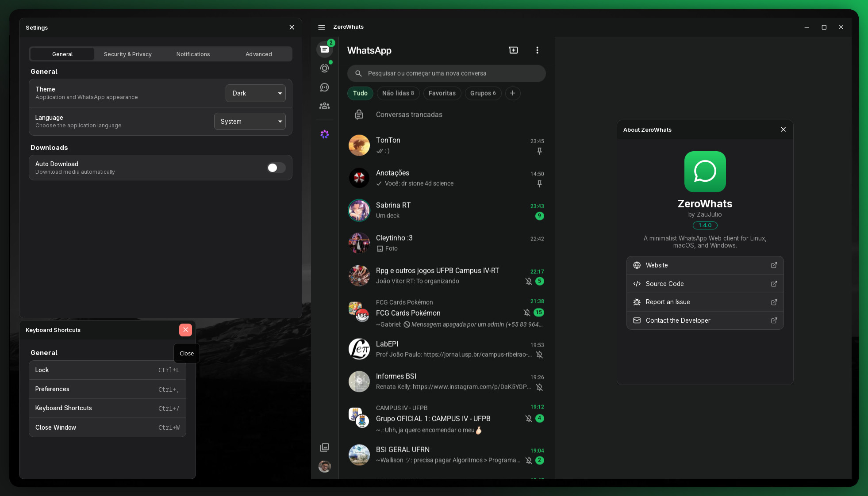Click pin icon on TonTon chat
The image size is (868, 496).
coord(539,151)
